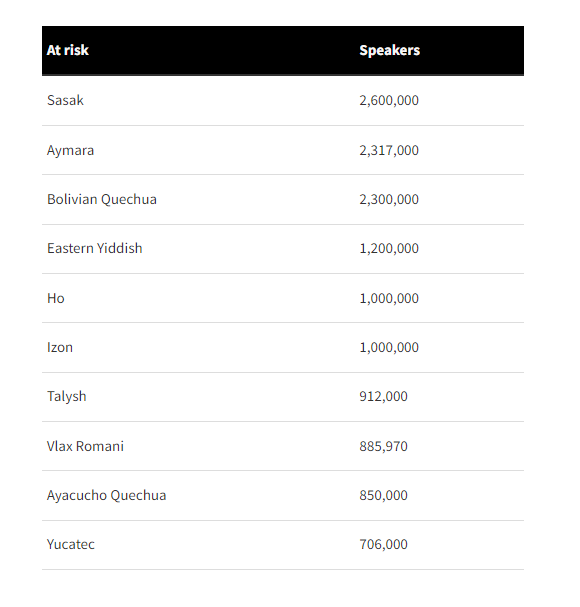
Task: Click the 912,000 speakers value
Action: pyautogui.click(x=383, y=396)
